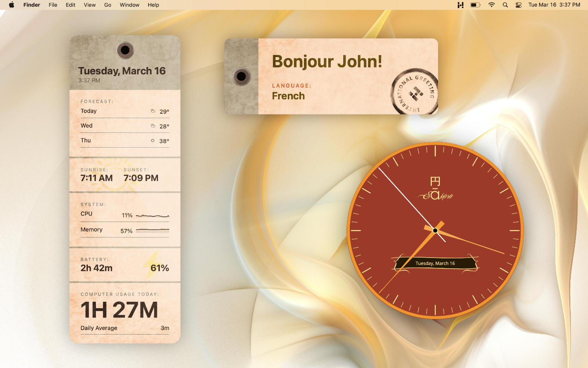This screenshot has height=368, width=588.
Task: Open Spotlight search
Action: (x=505, y=5)
